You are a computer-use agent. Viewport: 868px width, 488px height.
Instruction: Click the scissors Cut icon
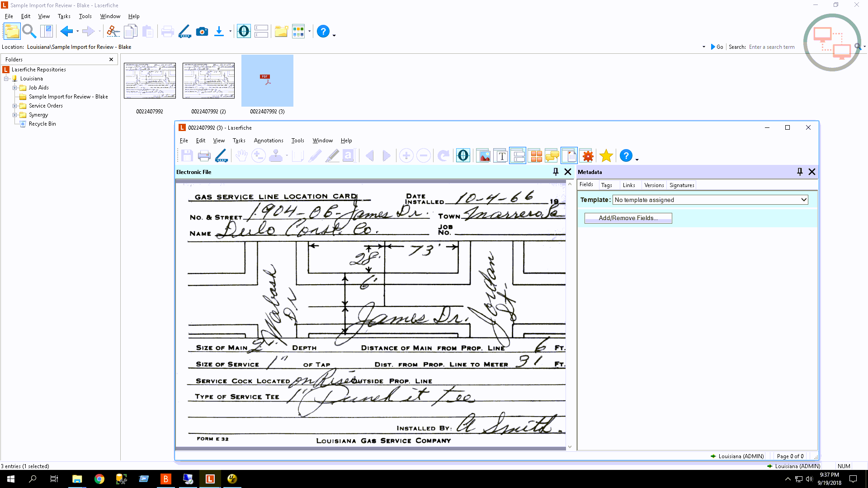[113, 31]
